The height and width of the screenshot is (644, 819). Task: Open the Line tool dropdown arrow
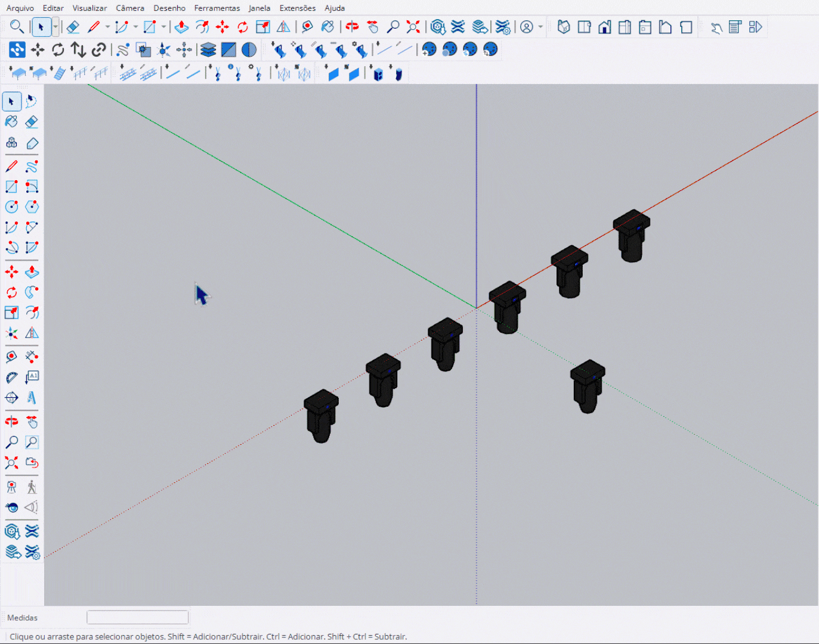point(107,27)
